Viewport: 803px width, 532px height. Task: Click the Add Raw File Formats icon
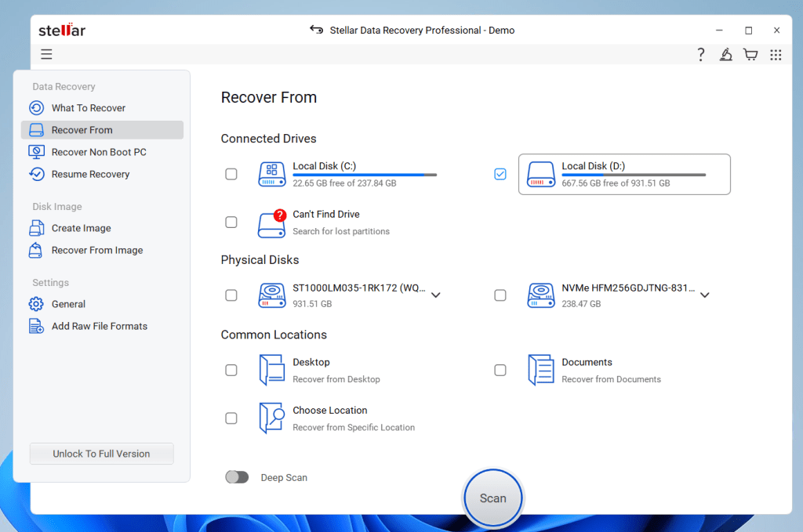(36, 326)
